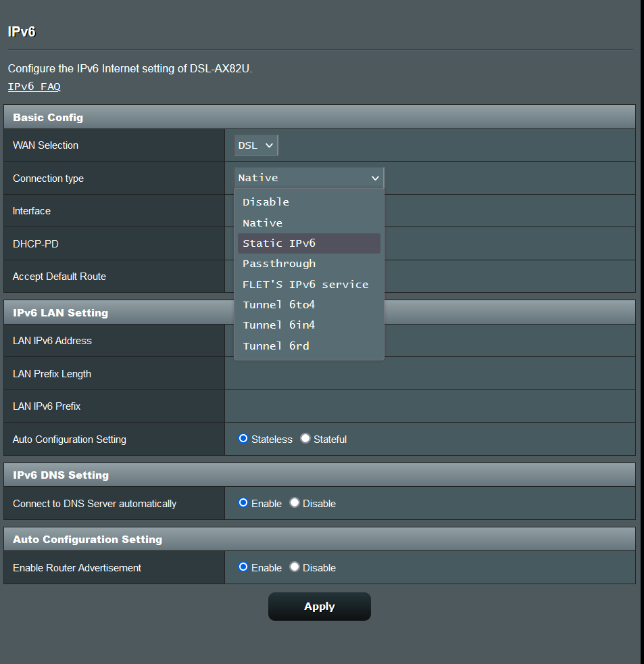Switch auto configuration to Stateful
Viewport: 644px width, 664px height.
[305, 438]
